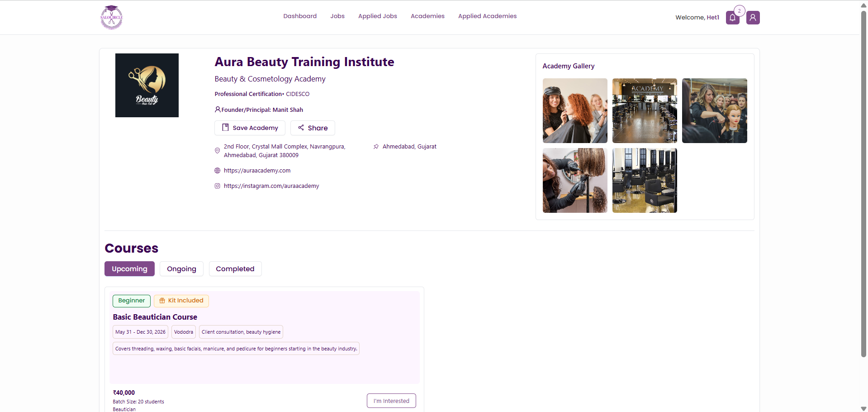Click the SaloCircle logo icon
Viewport: 868px width, 412px height.
(x=111, y=17)
